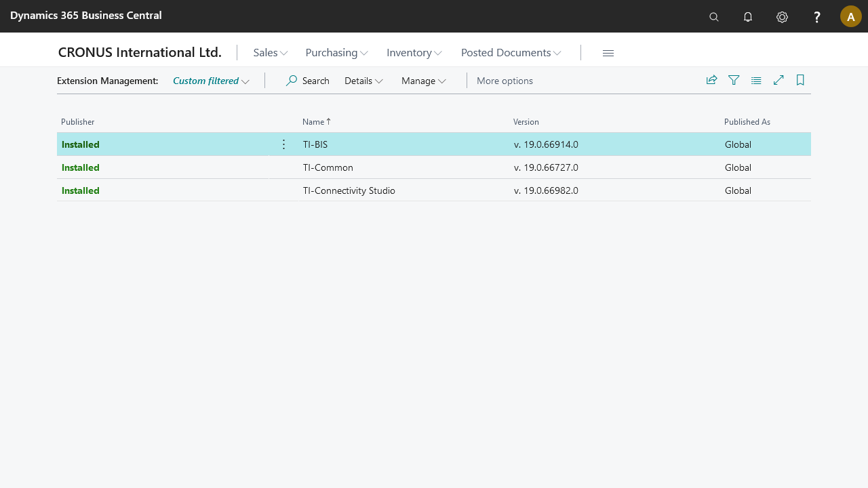
Task: Open the user account avatar A
Action: tap(851, 16)
